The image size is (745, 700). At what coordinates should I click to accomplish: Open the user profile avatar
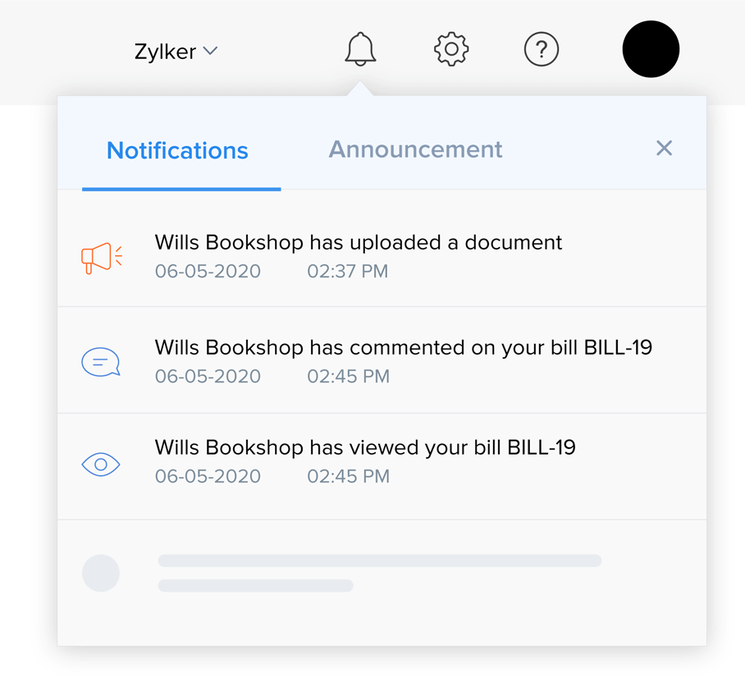tap(651, 49)
